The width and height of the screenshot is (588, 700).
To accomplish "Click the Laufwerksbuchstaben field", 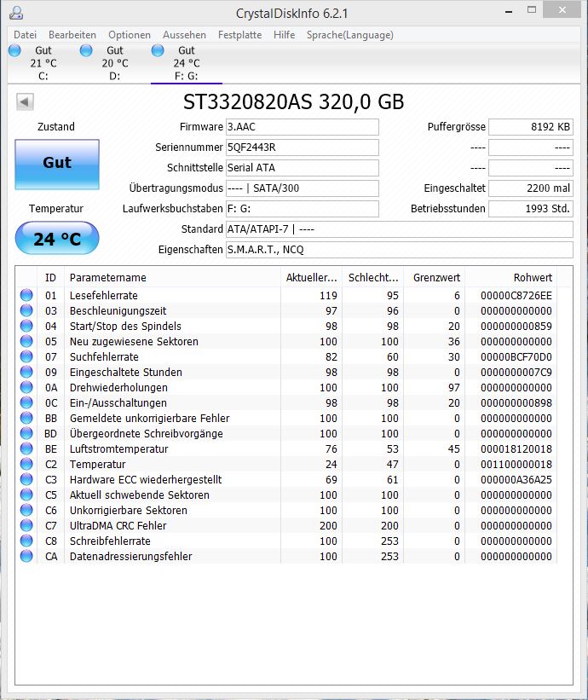I will (x=303, y=209).
